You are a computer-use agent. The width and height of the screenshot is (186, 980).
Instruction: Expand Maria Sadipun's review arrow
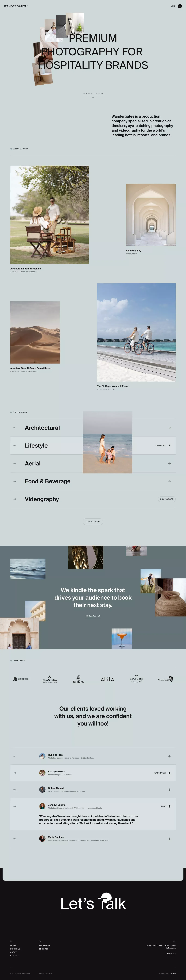point(169,838)
